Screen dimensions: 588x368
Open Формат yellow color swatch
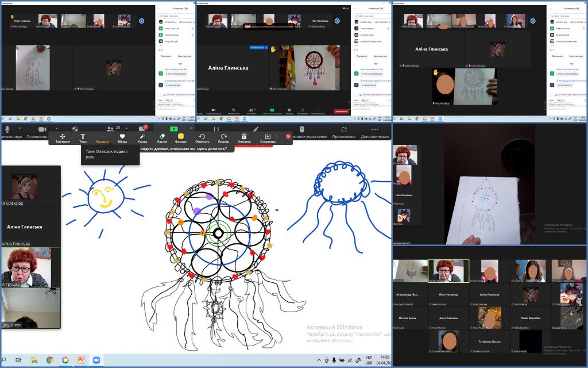coord(181,138)
